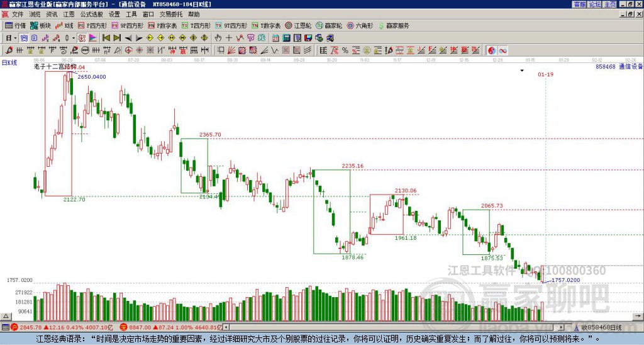644x345 pixels.
Task: Expand the candlestick chart type dropdown arrow
Action: point(73,38)
